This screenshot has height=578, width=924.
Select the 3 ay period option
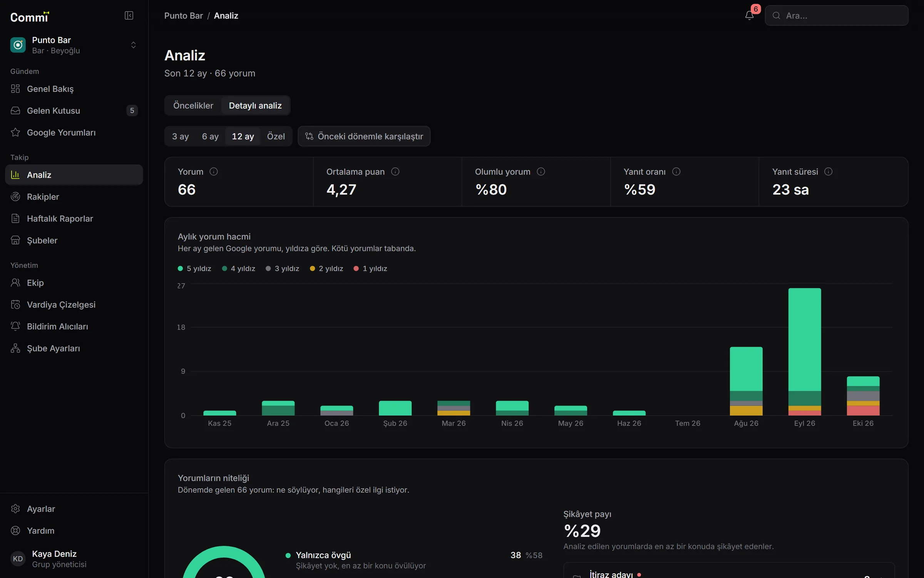pos(180,136)
